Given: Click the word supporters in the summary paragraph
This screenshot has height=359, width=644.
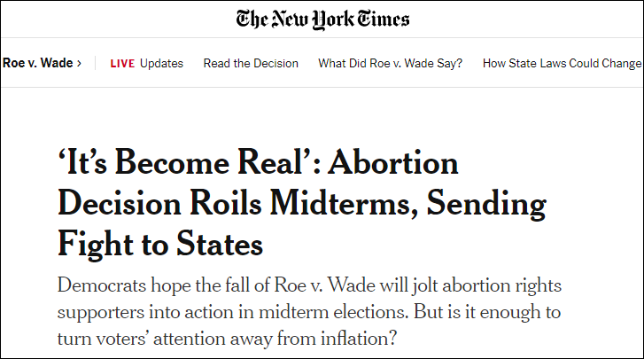Looking at the screenshot, I should click(100, 313).
